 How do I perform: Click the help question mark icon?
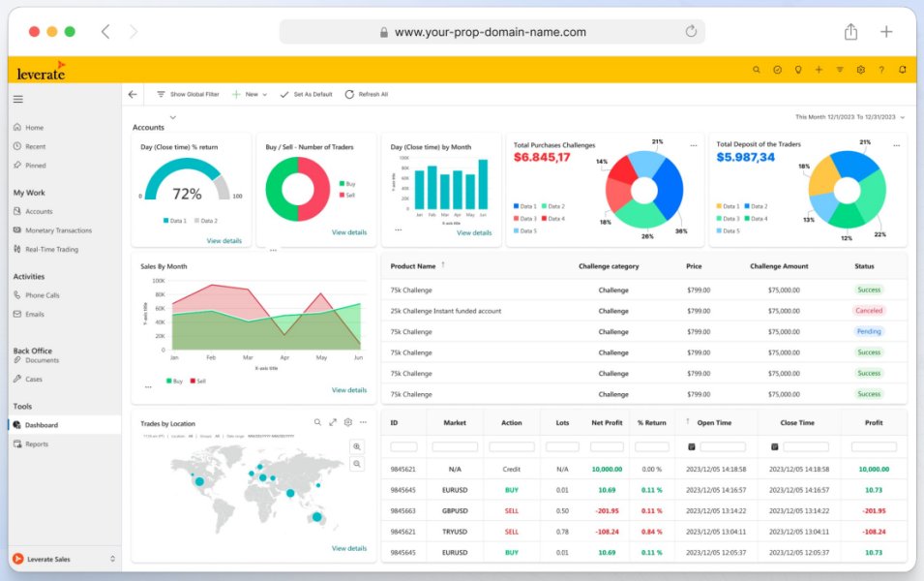click(x=881, y=70)
